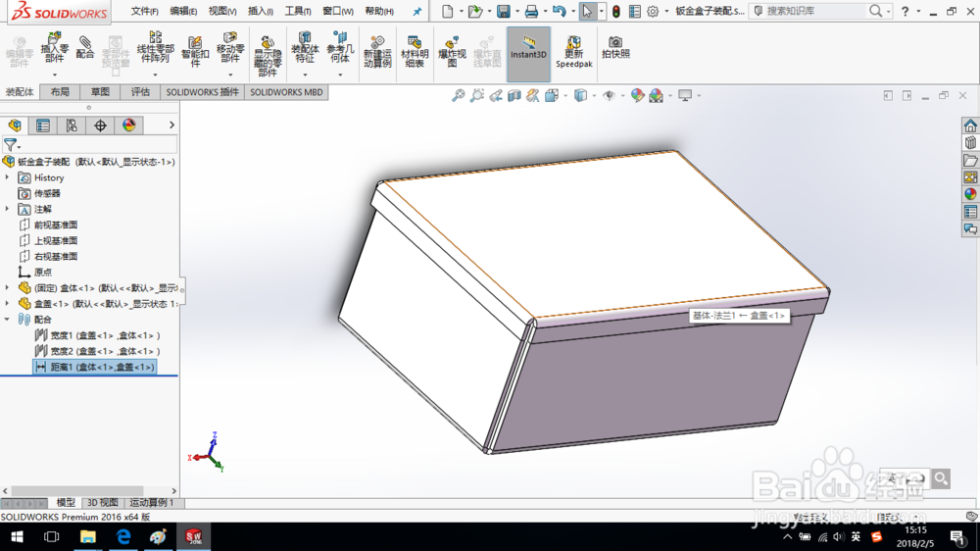Click the Rebuild traffic light icon
Viewport: 980px width, 551px height.
[x=615, y=11]
